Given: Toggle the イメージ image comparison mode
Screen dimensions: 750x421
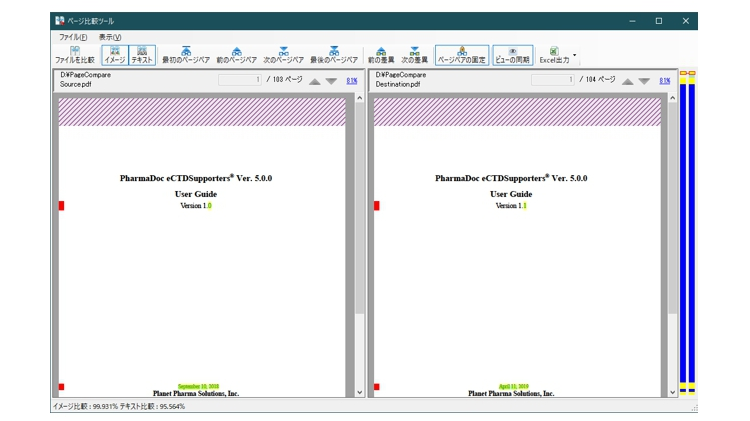Looking at the screenshot, I should 115,55.
